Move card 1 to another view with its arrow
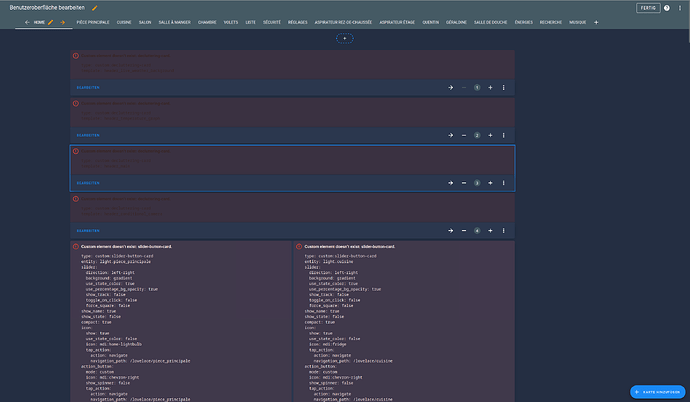 click(x=451, y=88)
